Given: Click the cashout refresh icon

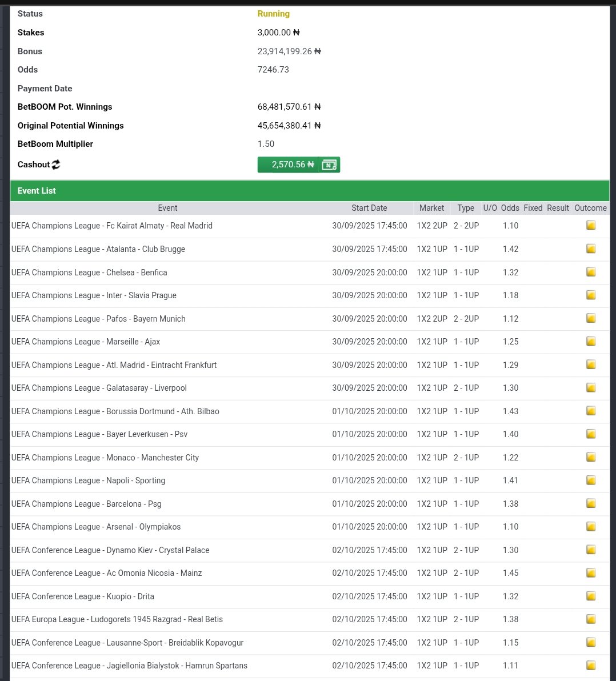Looking at the screenshot, I should (x=55, y=165).
